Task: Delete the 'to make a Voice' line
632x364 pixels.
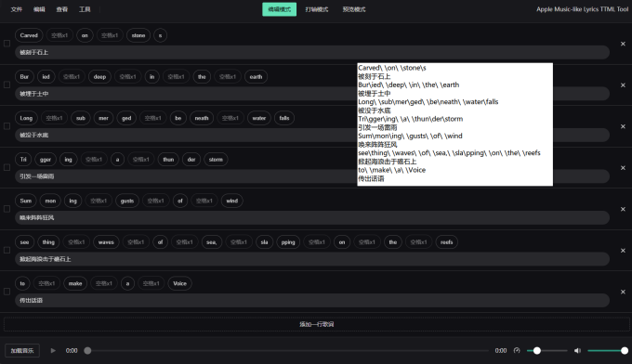Action: click(x=623, y=292)
